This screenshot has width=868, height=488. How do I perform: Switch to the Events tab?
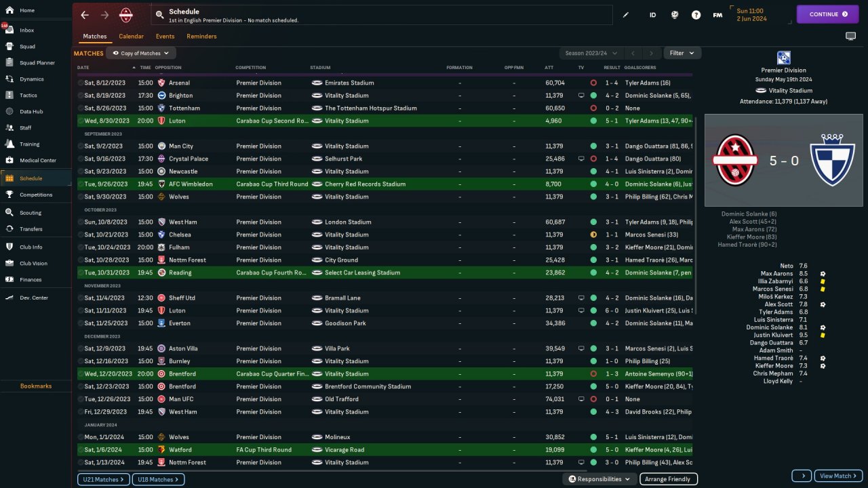pos(165,36)
